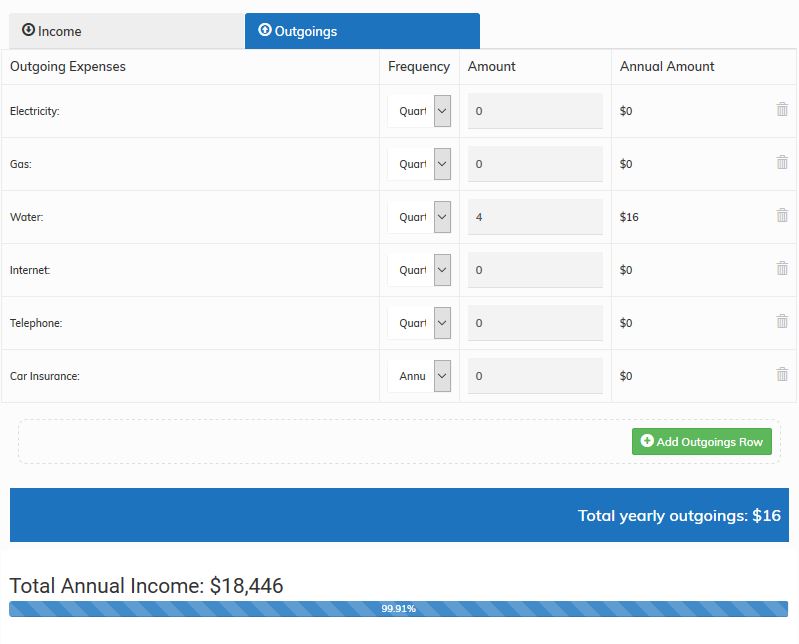Delete the Electricity expense row via trash icon
The width and height of the screenshot is (799, 644).
(782, 109)
